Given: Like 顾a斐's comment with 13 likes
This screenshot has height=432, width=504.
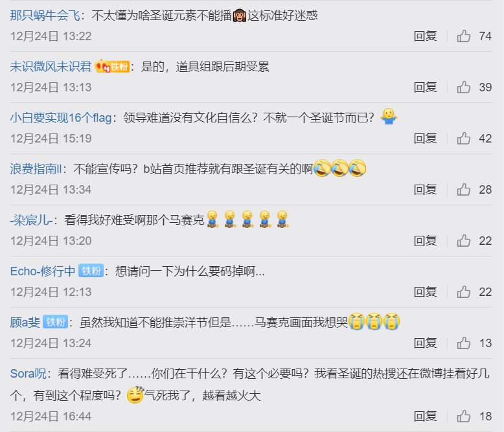Looking at the screenshot, I should 463,343.
